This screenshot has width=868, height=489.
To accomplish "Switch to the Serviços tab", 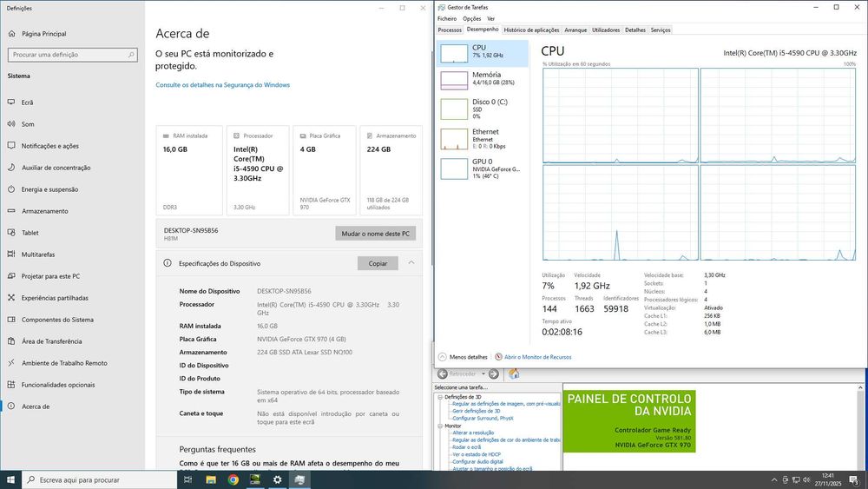I will pyautogui.click(x=661, y=30).
